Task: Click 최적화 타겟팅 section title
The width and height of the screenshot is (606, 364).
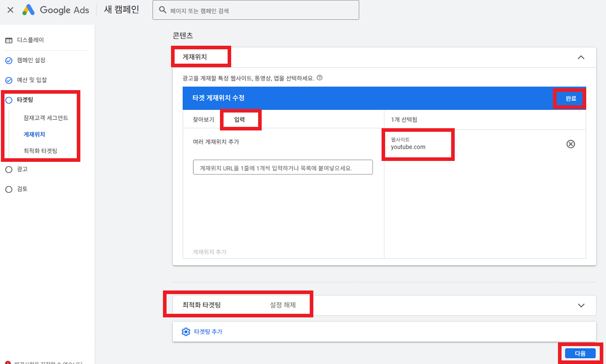Action: tap(202, 305)
